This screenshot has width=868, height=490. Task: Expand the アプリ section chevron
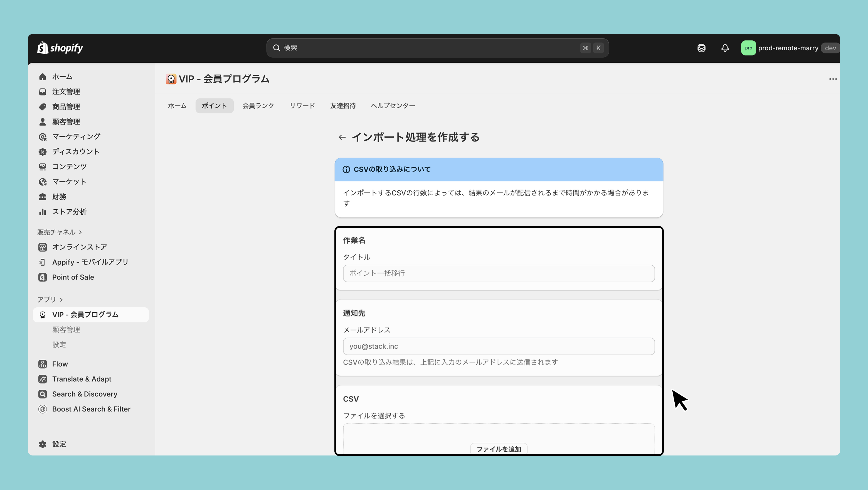pyautogui.click(x=61, y=300)
